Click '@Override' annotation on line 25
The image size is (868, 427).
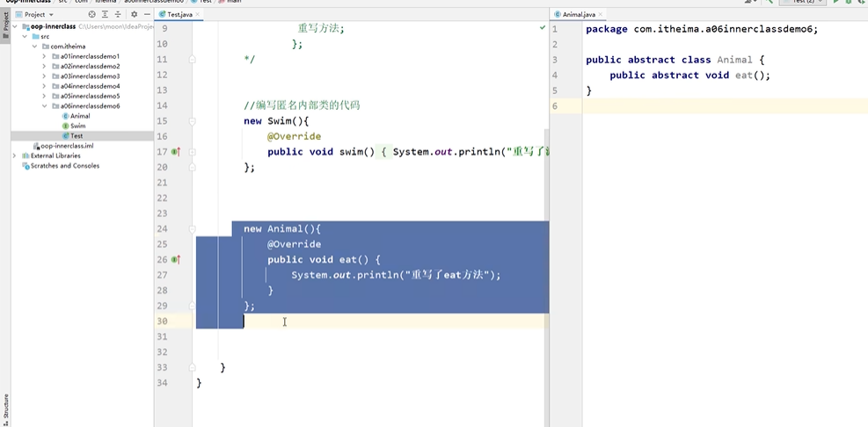(294, 244)
